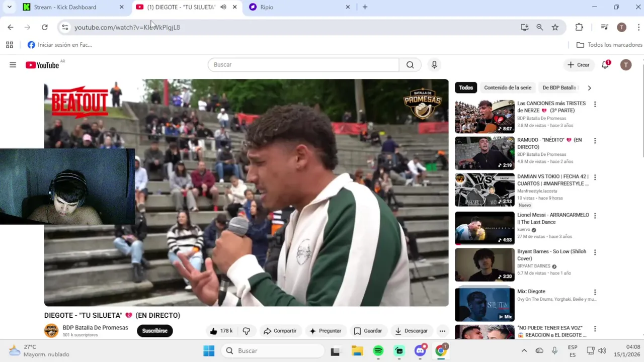Screen dimensions: 644x362
Task: Open the Chrome zoom magnifier icon
Action: click(539, 27)
